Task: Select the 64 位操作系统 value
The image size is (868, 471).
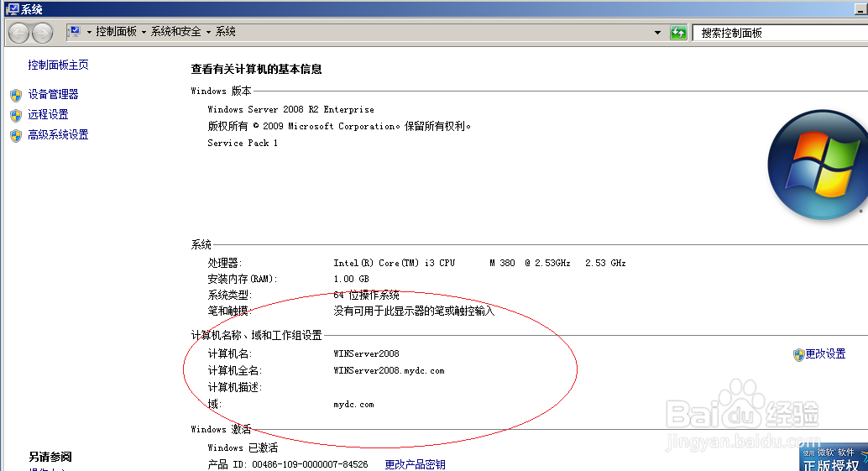Action: [x=367, y=295]
